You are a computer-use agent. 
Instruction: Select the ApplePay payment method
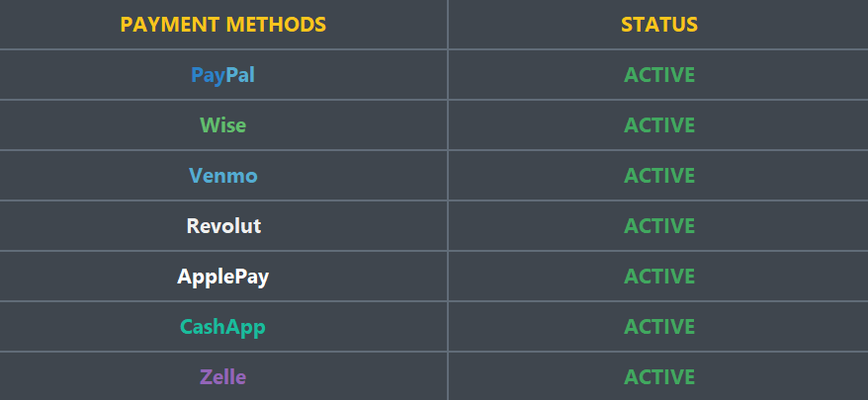point(222,277)
